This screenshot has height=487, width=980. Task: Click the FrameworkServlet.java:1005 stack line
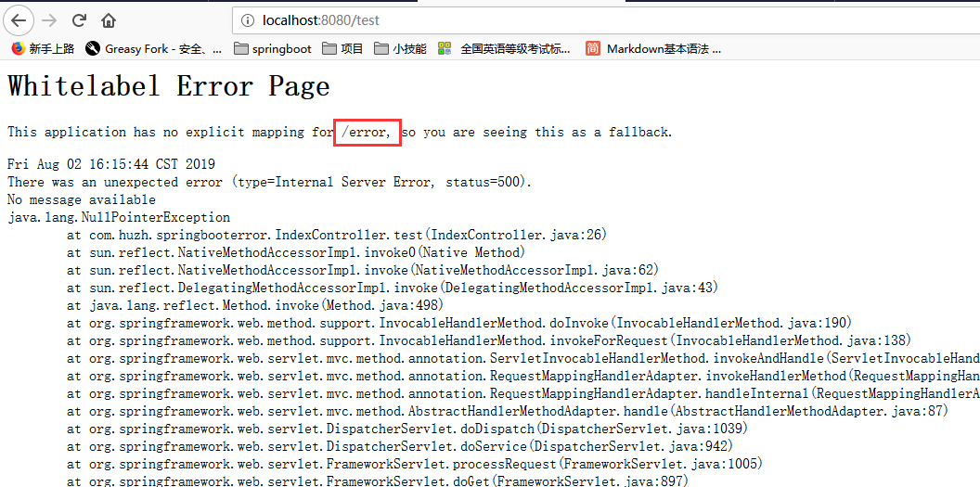click(415, 464)
